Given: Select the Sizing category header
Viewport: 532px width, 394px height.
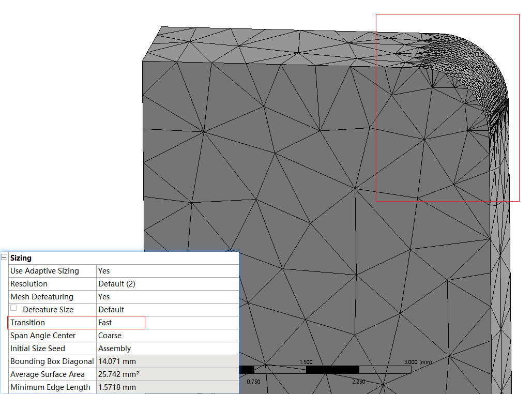Looking at the screenshot, I should point(21,258).
